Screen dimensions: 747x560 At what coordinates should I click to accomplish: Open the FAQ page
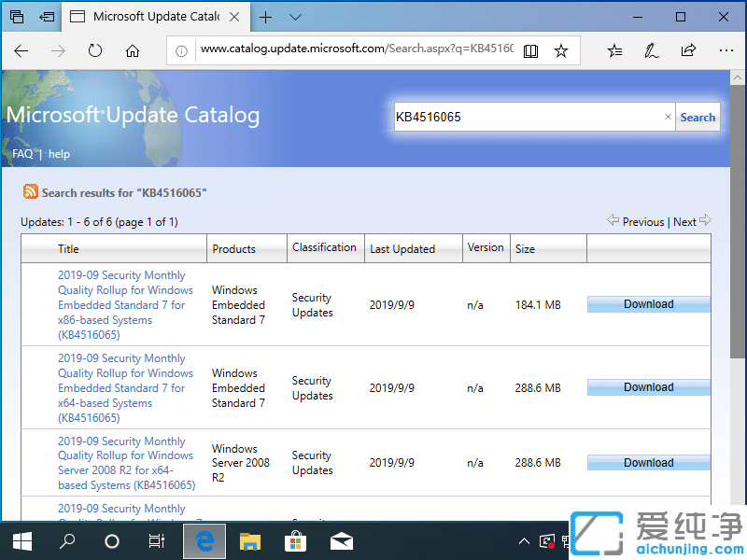pos(21,154)
